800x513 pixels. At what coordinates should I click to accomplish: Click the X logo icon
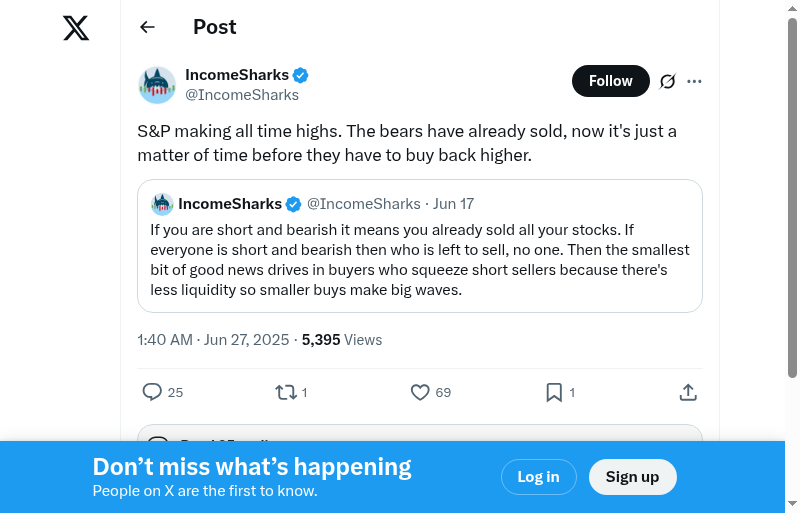[x=76, y=28]
